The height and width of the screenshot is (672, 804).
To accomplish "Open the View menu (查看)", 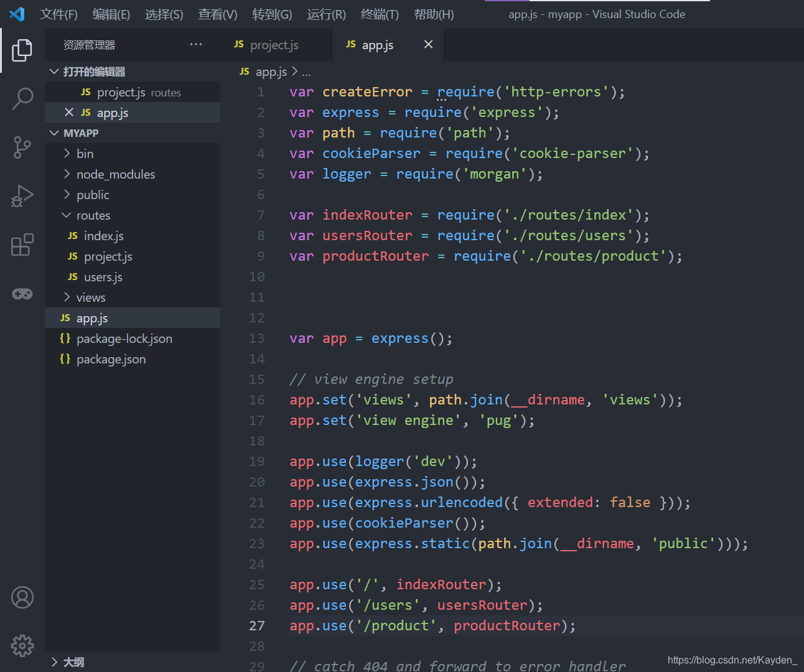I will pos(218,14).
